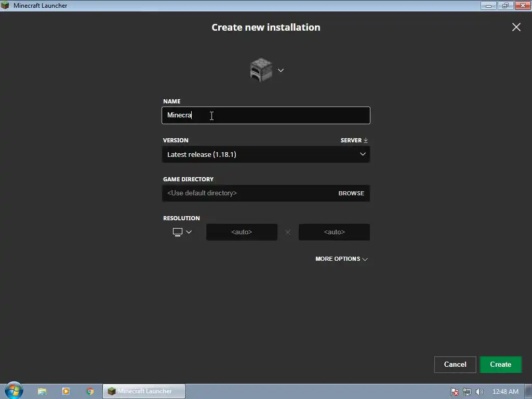Click the resolution width auto field
Screen dimensions: 532x399
[x=242, y=232]
